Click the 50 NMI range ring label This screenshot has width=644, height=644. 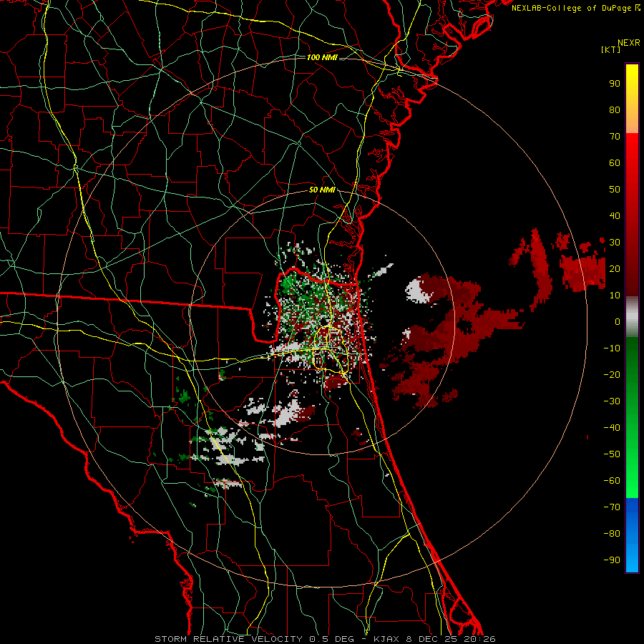coord(322,190)
